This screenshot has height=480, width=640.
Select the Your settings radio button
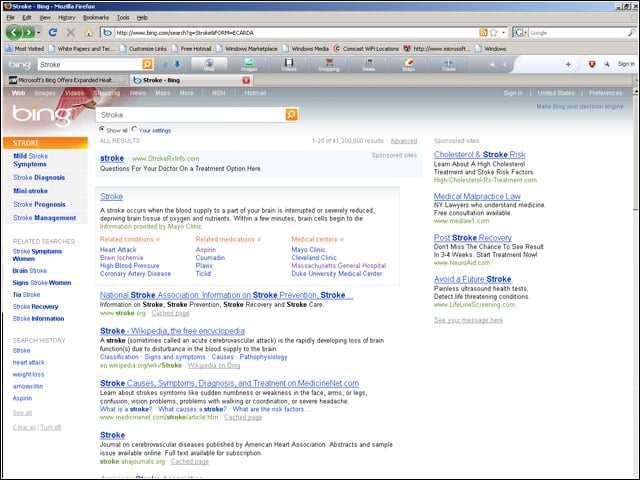(x=134, y=129)
